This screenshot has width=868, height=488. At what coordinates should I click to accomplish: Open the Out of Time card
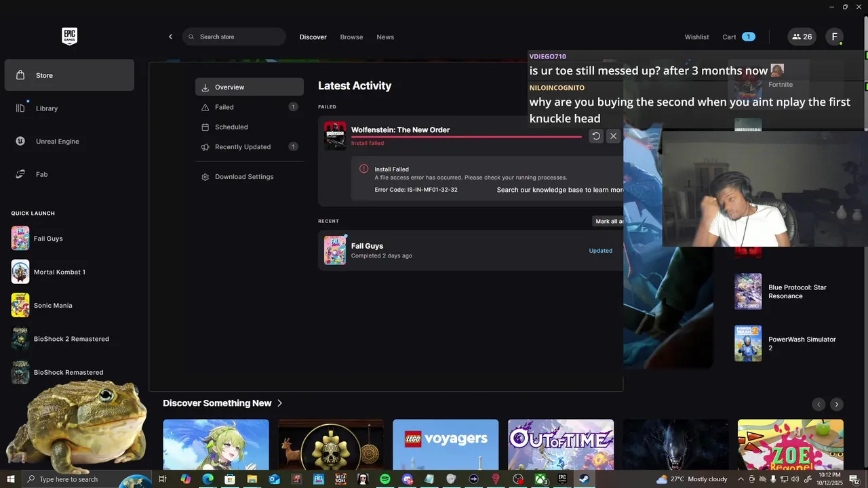pyautogui.click(x=561, y=445)
